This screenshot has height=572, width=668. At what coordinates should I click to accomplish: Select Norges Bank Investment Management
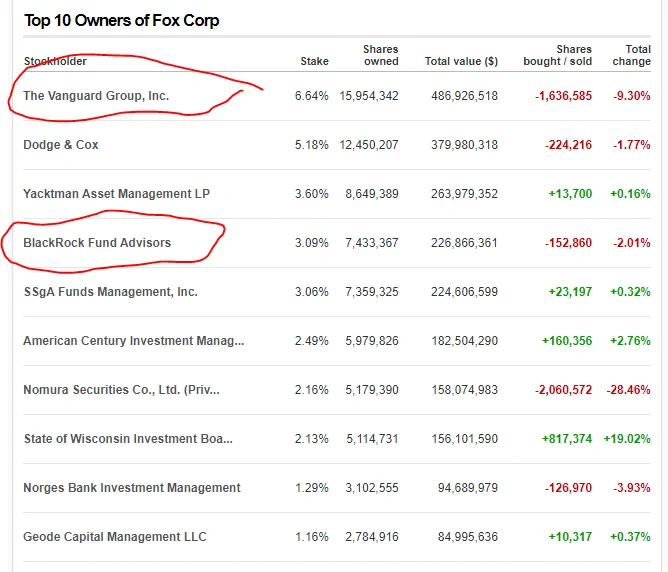point(132,488)
